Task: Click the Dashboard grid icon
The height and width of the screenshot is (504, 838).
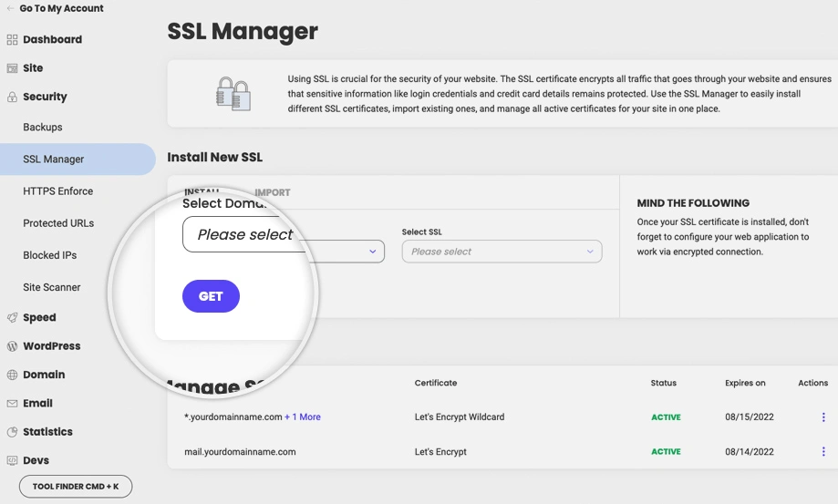Action: point(12,40)
